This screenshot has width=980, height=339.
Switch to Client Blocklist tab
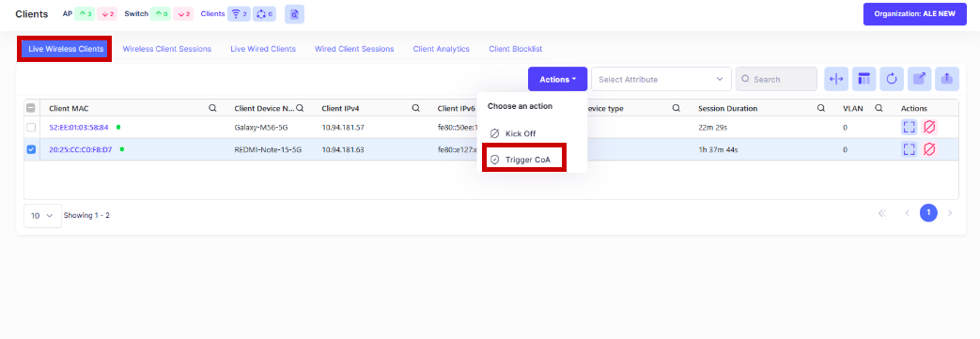516,49
